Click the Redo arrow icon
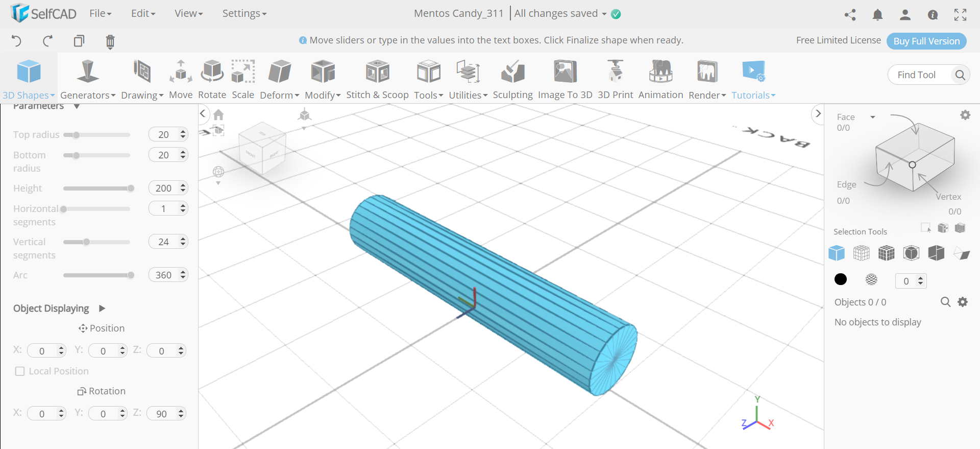This screenshot has width=980, height=449. tap(48, 41)
